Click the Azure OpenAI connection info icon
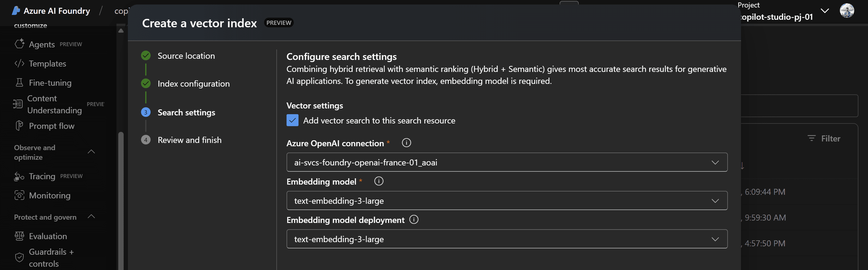Screen dimensions: 868x270 click(406, 143)
